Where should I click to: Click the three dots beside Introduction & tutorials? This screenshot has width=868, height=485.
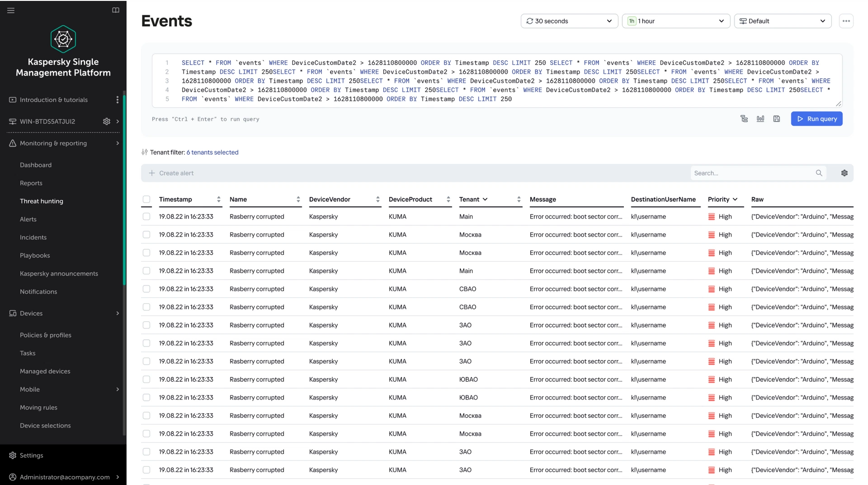pyautogui.click(x=117, y=100)
